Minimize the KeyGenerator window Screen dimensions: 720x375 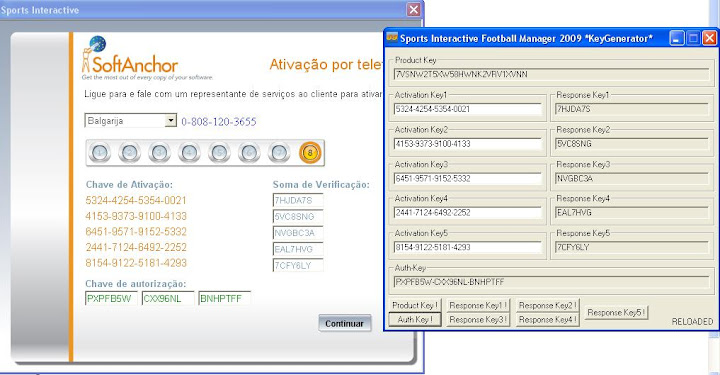(x=677, y=38)
